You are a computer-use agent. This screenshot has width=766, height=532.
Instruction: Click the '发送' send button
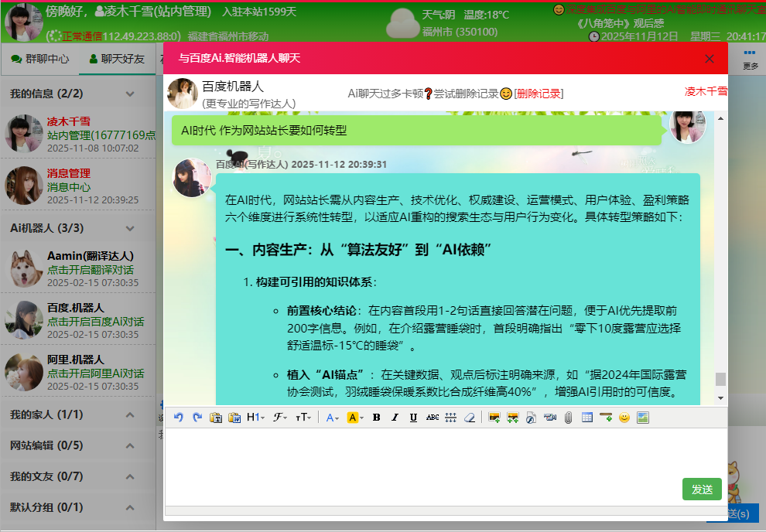[x=701, y=489]
